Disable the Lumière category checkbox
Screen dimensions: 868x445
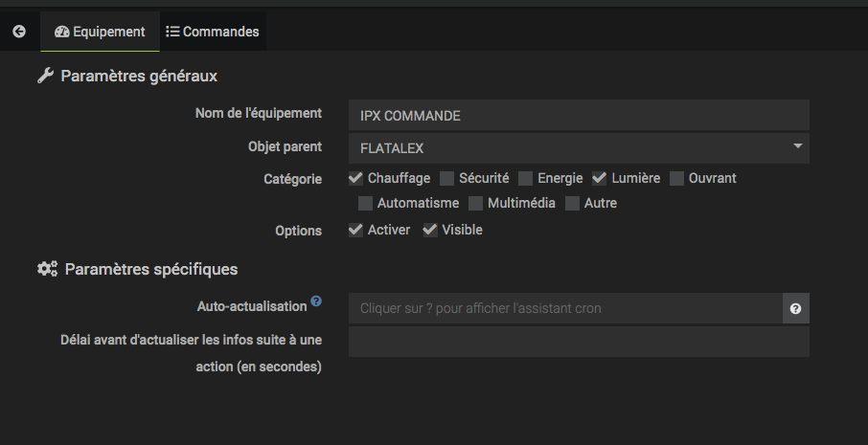pos(600,178)
